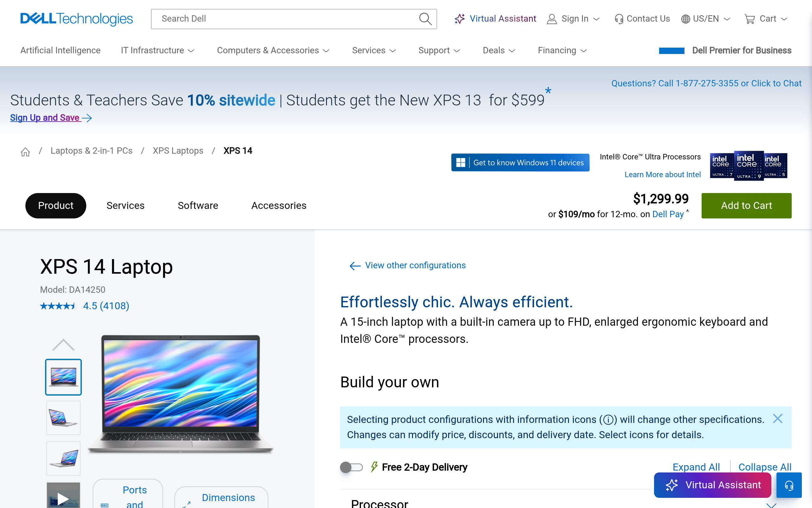
Task: Click the Dimensions button
Action: tap(221, 498)
